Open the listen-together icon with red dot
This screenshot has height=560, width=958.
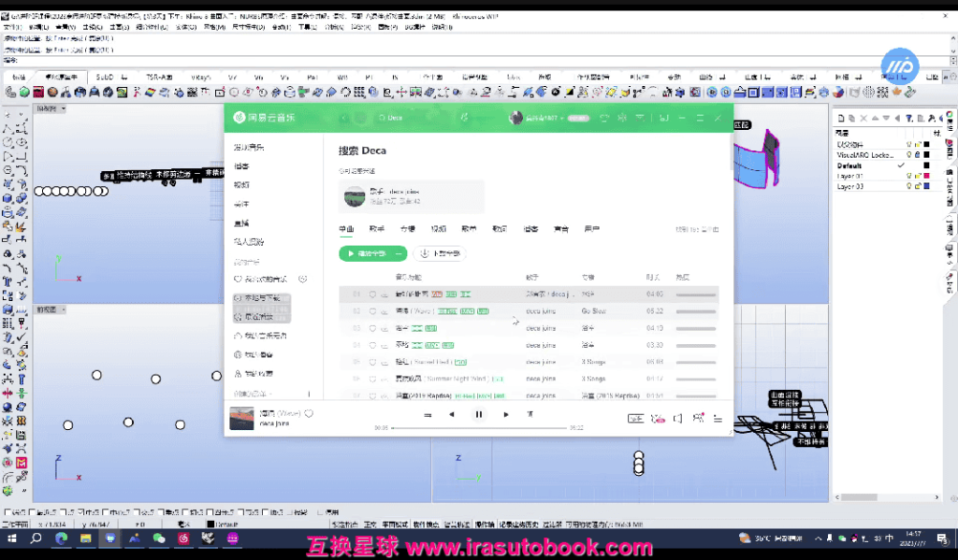point(698,418)
